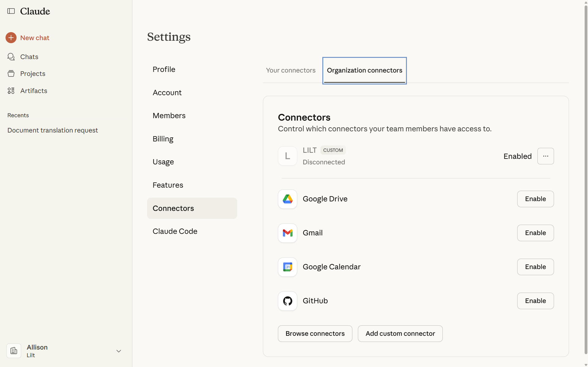Click the Gmail logo icon
The height and width of the screenshot is (367, 588).
point(287,233)
